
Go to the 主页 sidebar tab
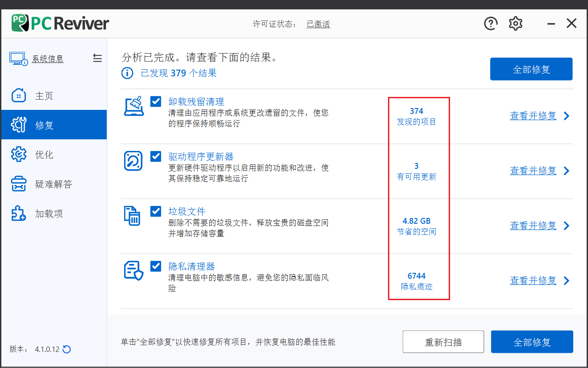[x=54, y=96]
